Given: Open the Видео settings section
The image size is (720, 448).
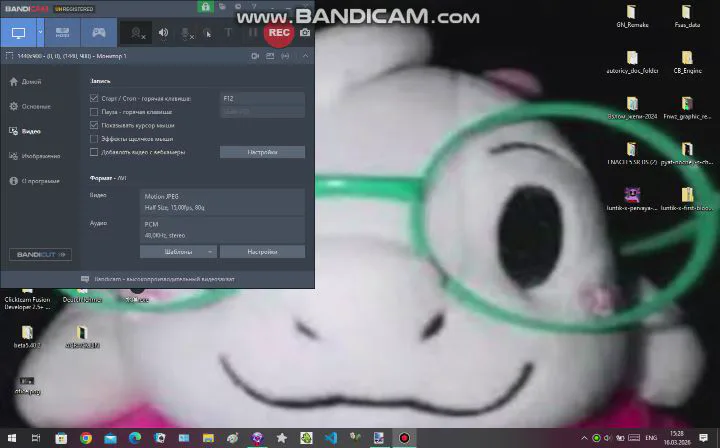Looking at the screenshot, I should tap(25, 131).
